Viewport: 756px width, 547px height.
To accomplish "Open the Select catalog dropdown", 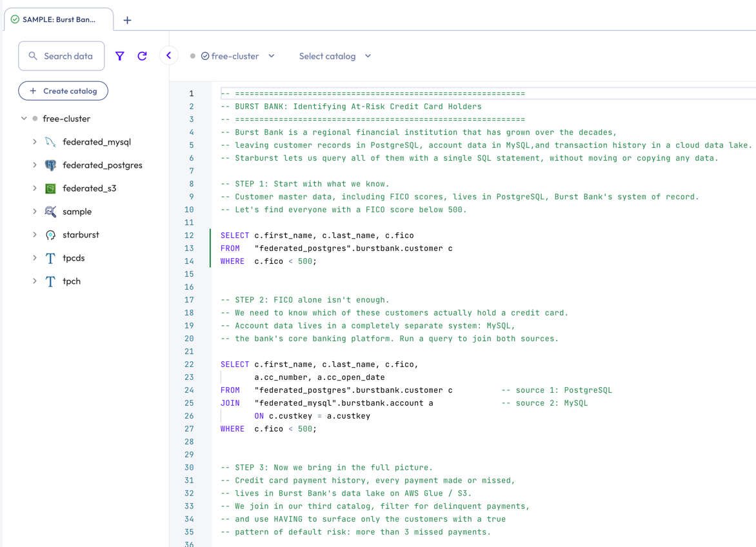I will pos(335,56).
